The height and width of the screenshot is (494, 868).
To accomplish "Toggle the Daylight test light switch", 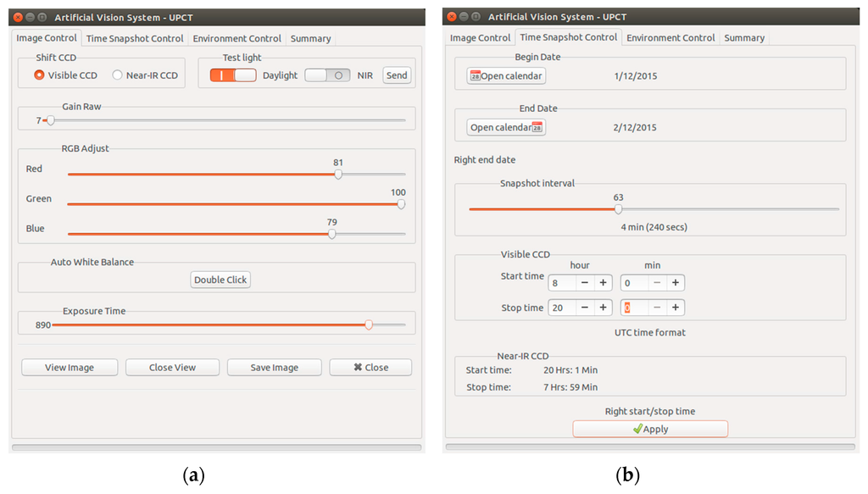I will click(x=233, y=75).
